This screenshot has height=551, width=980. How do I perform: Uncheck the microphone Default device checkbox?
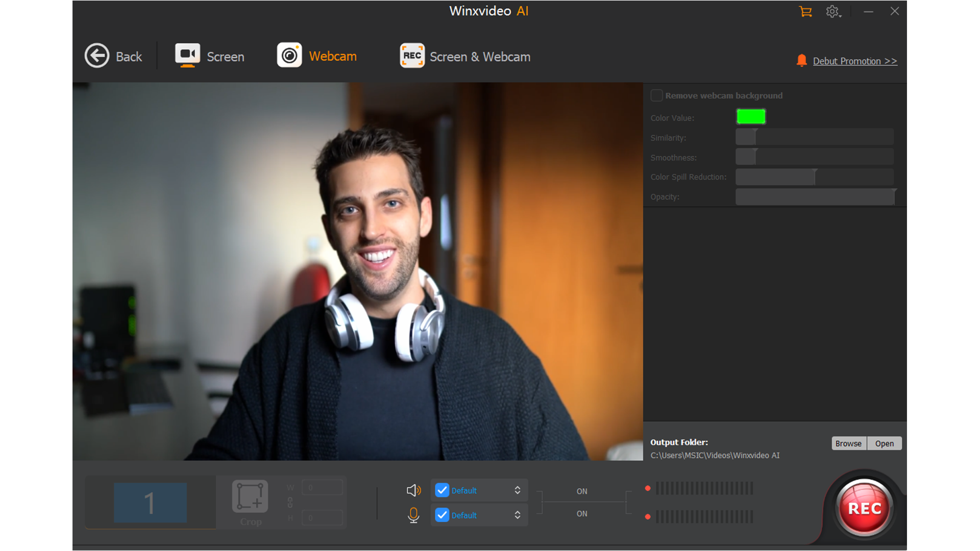(442, 515)
